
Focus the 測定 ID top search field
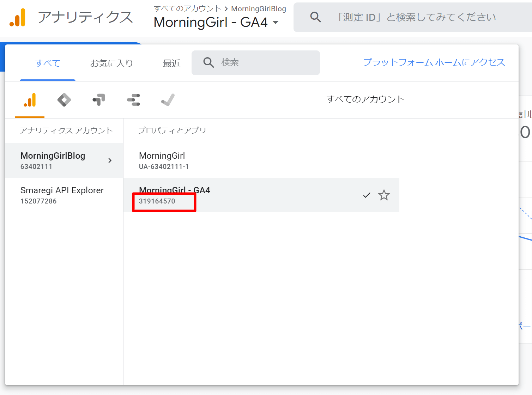point(416,17)
